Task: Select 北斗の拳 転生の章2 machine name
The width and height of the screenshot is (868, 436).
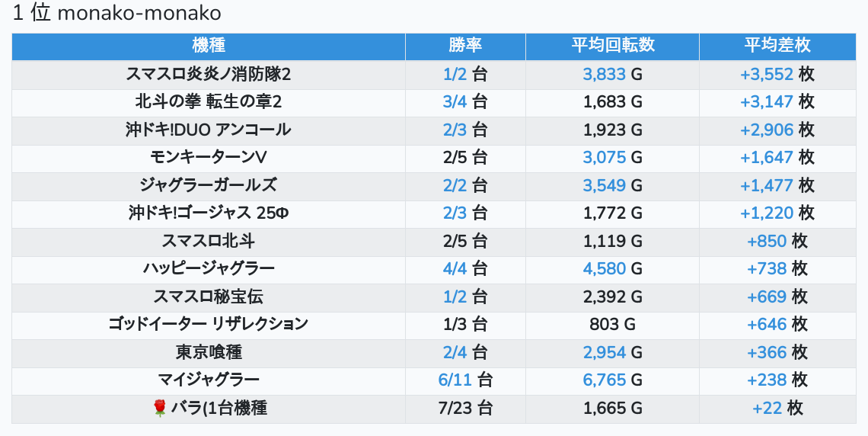Action: click(x=209, y=101)
